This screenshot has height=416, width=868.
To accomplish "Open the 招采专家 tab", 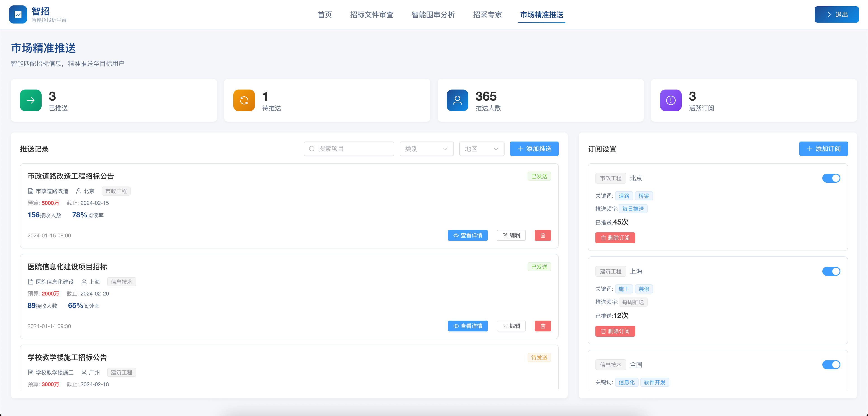I will point(487,14).
